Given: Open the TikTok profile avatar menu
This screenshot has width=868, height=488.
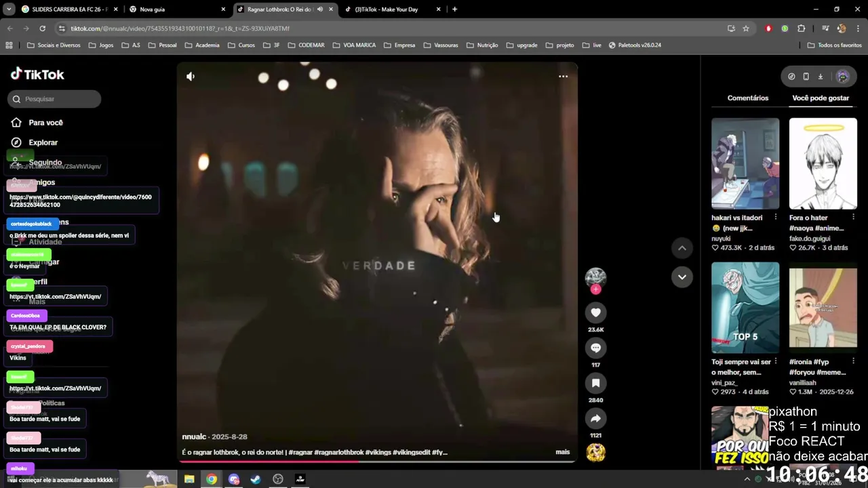Looking at the screenshot, I should click(x=842, y=77).
